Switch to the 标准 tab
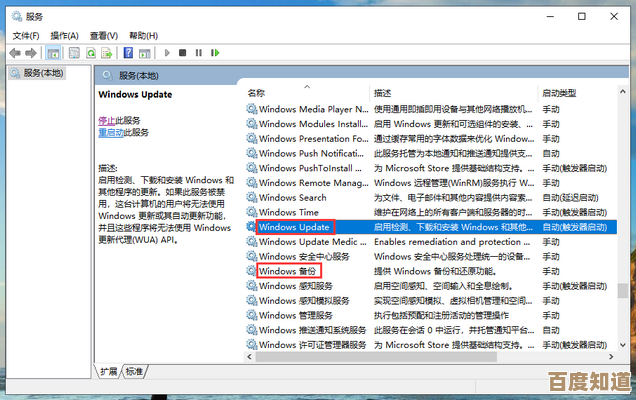Screen dimensions: 636x400 point(134,371)
